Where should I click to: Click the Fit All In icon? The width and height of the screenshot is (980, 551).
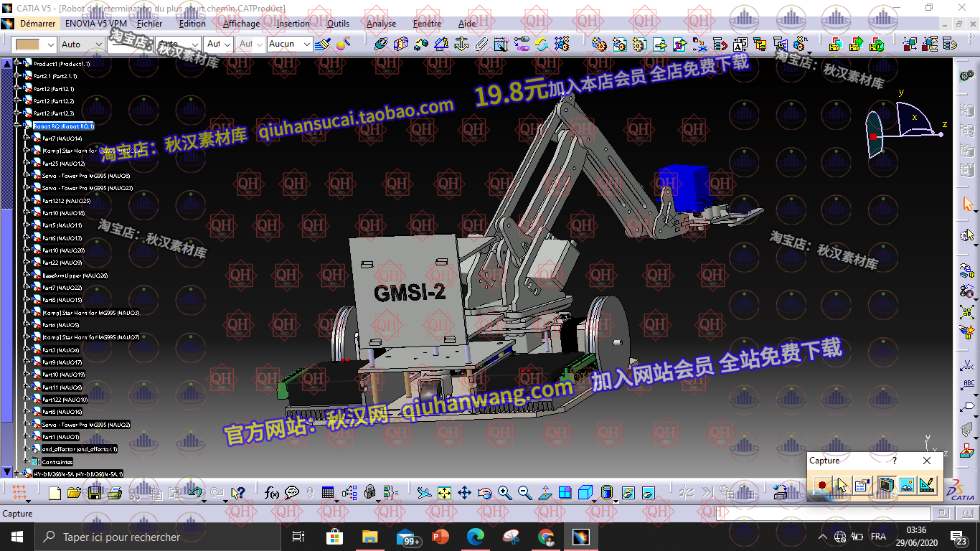444,493
